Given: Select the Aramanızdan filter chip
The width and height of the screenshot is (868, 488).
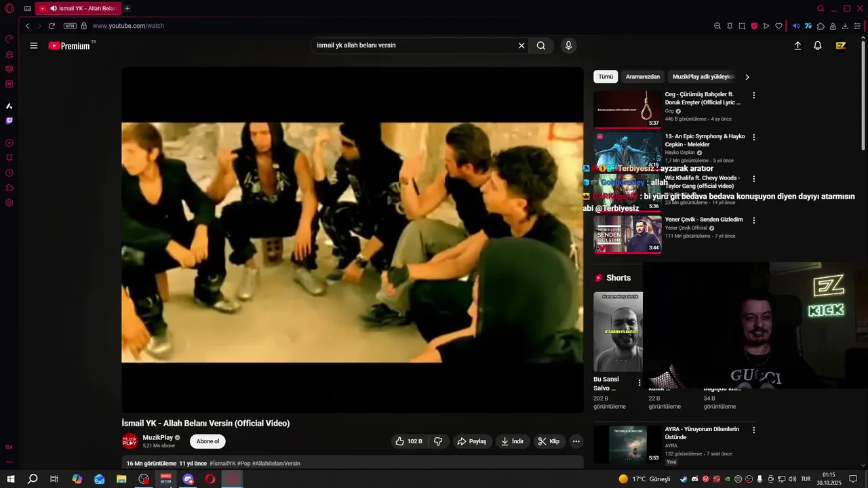Looking at the screenshot, I should pyautogui.click(x=643, y=77).
